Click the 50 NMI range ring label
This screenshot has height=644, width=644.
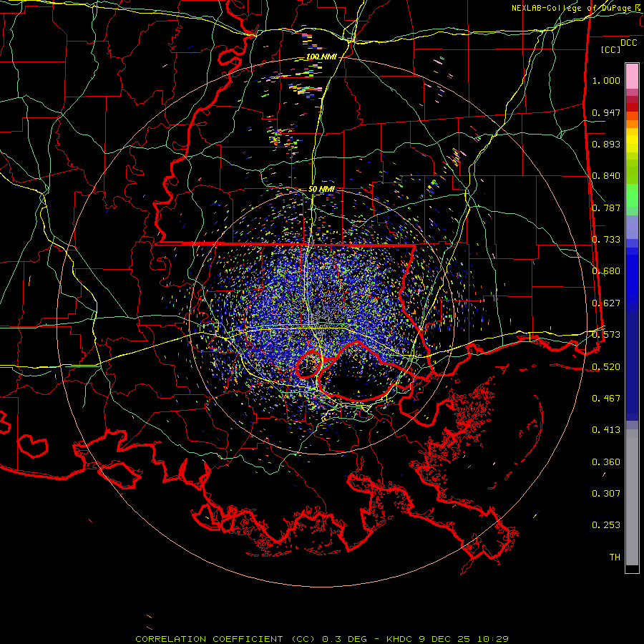[x=321, y=189]
